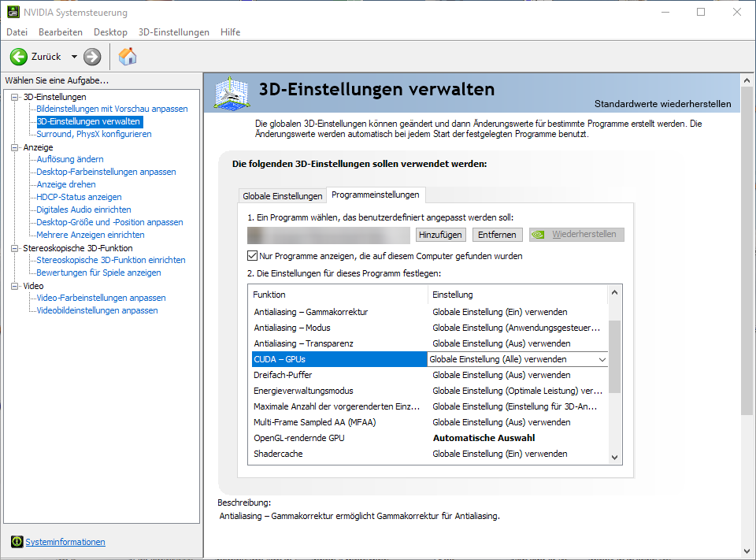The width and height of the screenshot is (756, 560).
Task: Select Antialiasing – Gammakorrektur row
Action: click(429, 312)
